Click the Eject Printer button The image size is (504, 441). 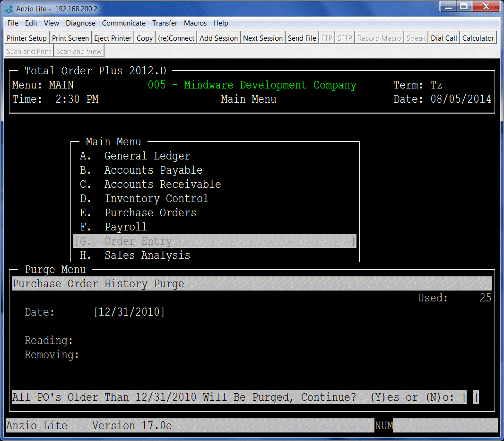[113, 38]
